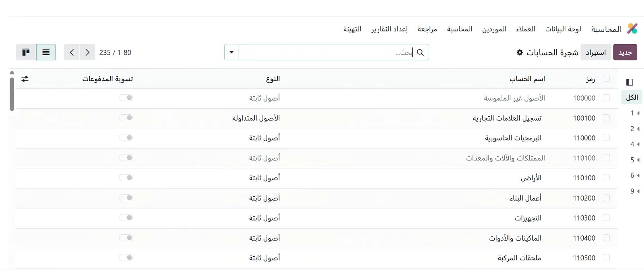Select الكل in the category panel
Image resolution: width=644 pixels, height=270 pixels.
pos(632,97)
